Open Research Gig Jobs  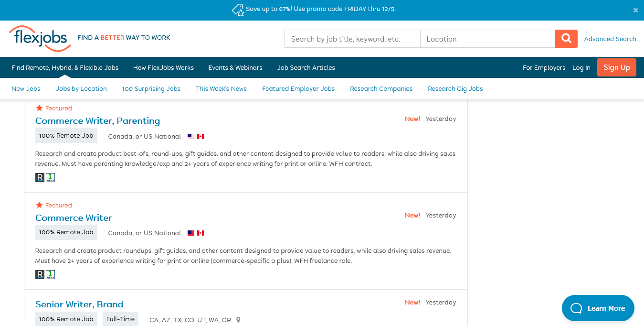(455, 88)
